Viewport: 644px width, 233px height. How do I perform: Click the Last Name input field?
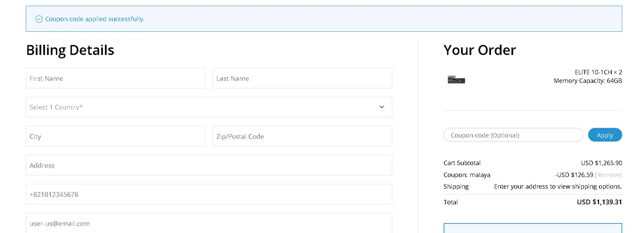pyautogui.click(x=302, y=78)
